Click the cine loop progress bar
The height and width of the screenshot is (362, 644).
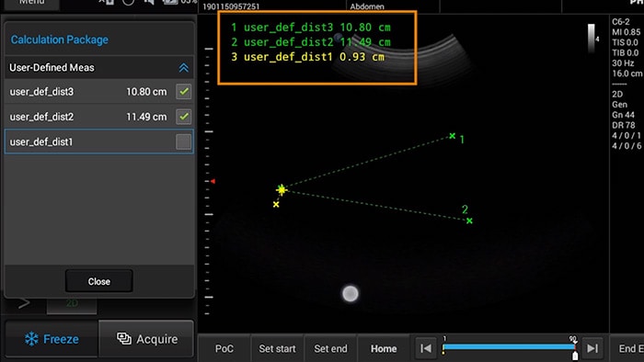click(509, 346)
